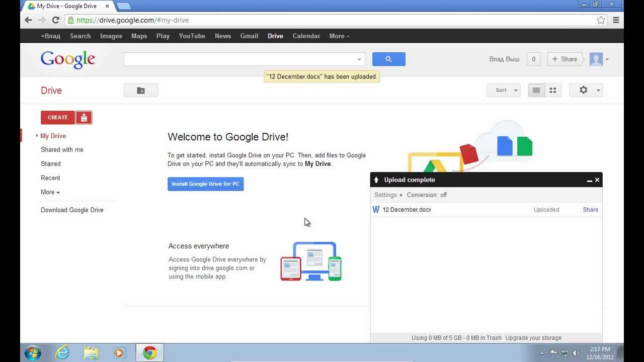The height and width of the screenshot is (362, 644).
Task: Click the address bar URL
Action: pos(133,20)
